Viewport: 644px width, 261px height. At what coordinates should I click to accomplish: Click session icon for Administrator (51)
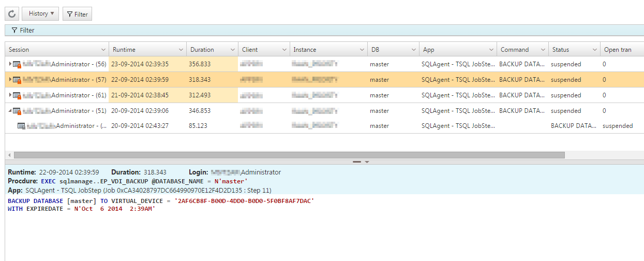tap(17, 111)
